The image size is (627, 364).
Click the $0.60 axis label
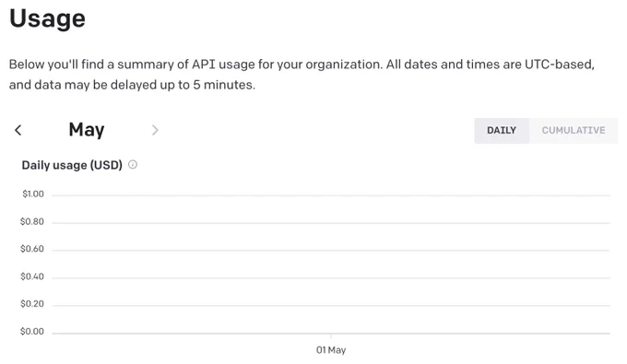click(32, 249)
